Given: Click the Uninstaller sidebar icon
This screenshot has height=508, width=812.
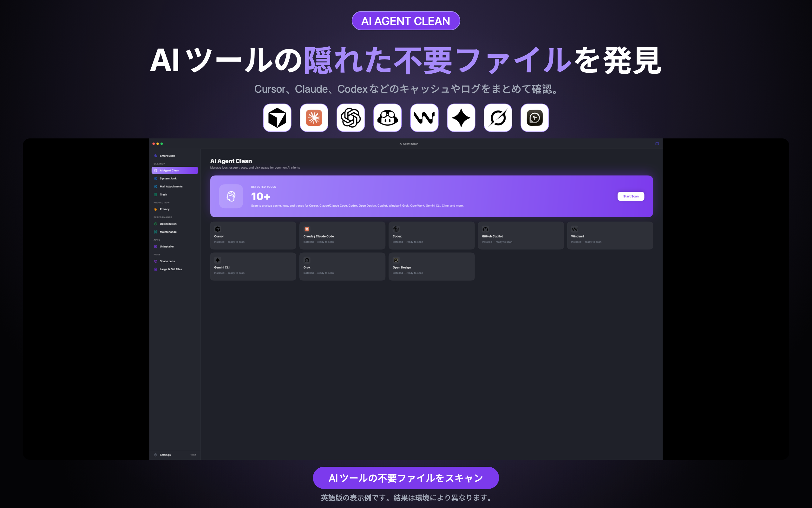Looking at the screenshot, I should [155, 247].
